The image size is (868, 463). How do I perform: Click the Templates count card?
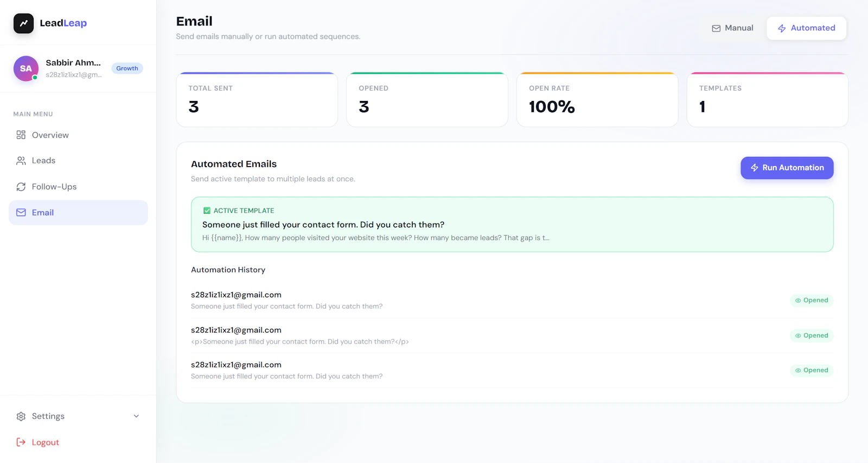pos(768,100)
